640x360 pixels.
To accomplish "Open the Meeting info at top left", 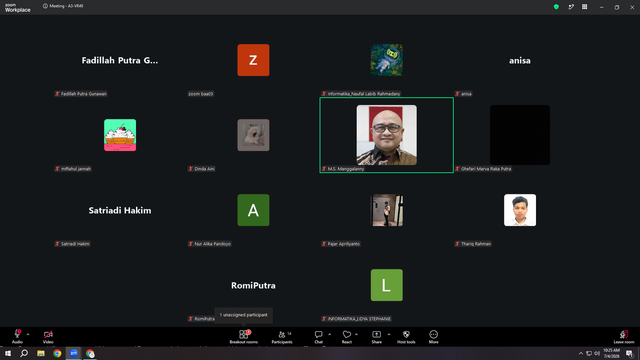I will point(63,6).
